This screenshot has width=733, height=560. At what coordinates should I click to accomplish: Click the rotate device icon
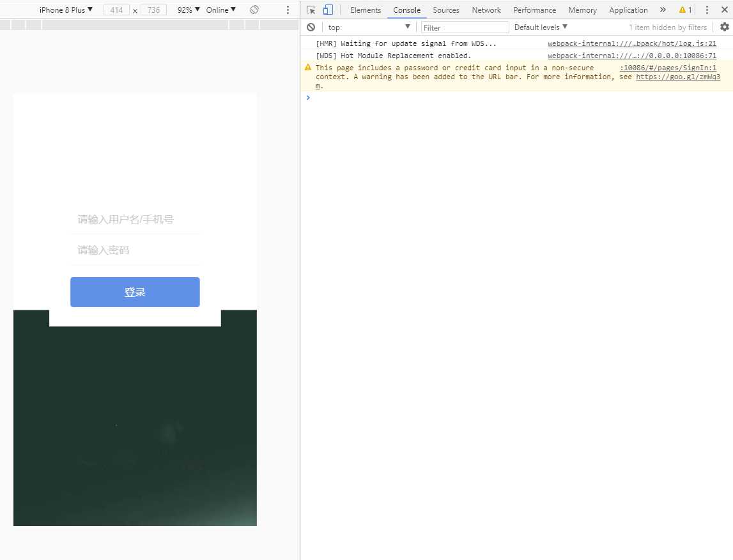254,10
